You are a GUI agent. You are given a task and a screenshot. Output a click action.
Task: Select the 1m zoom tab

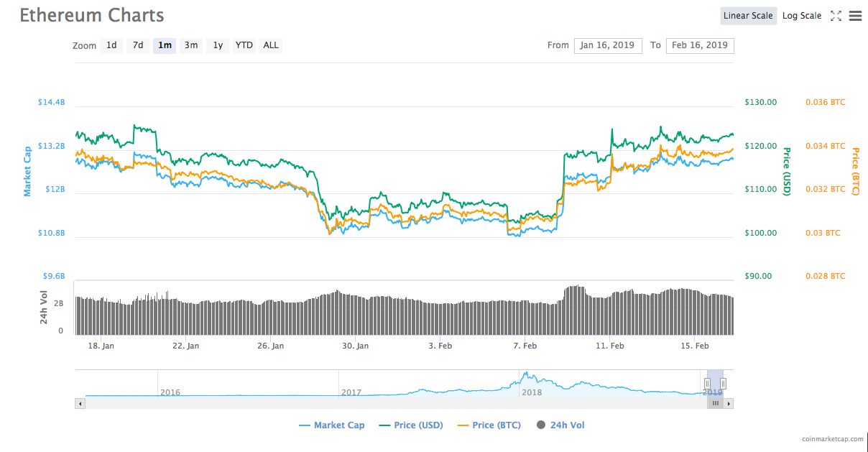[165, 45]
